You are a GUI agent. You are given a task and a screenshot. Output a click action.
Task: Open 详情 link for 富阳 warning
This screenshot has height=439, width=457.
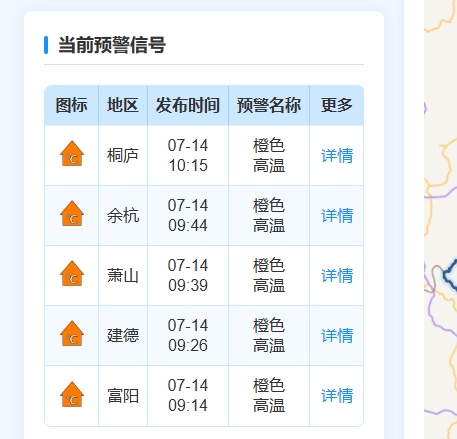click(337, 396)
